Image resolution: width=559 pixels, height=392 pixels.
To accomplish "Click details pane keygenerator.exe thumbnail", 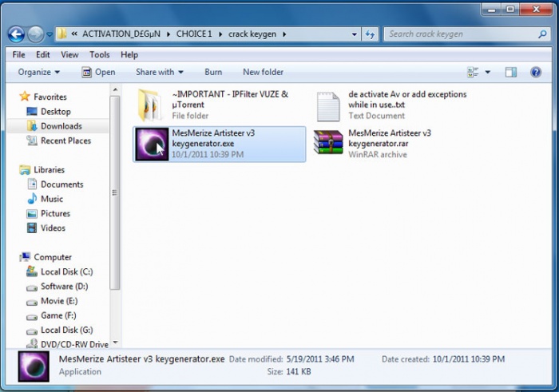I will coord(34,366).
